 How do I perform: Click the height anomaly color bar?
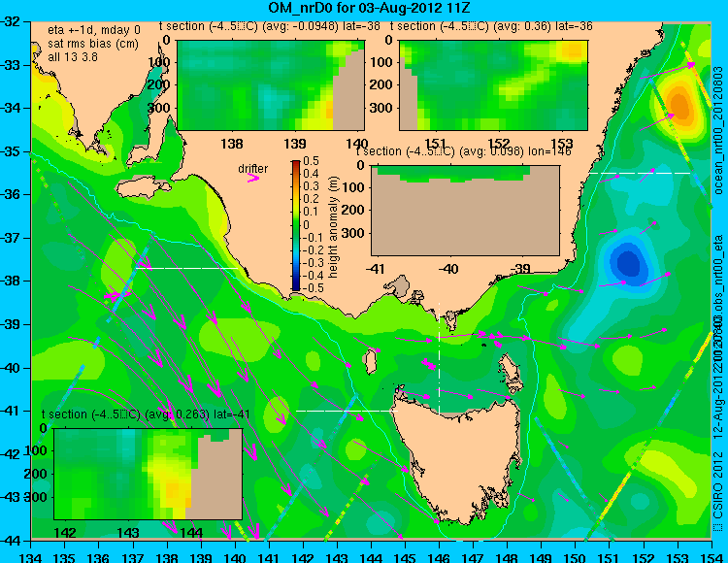296,225
